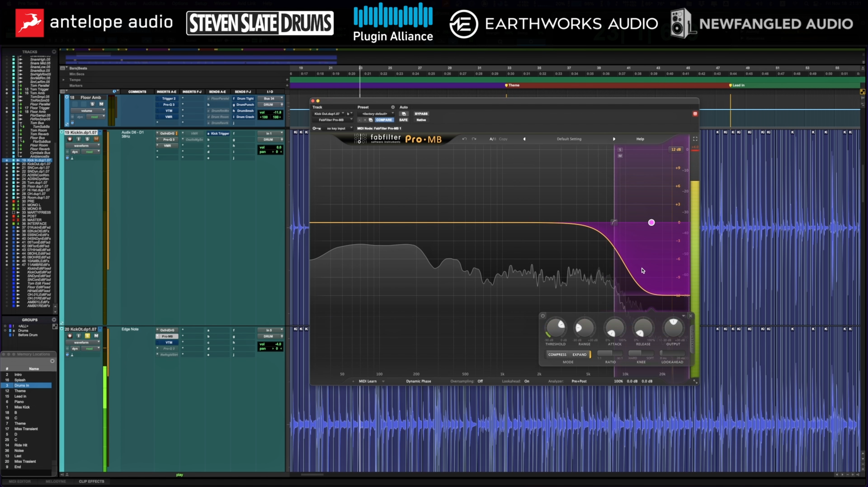Click the RATIO slider
Image resolution: width=868 pixels, height=487 pixels.
pyautogui.click(x=610, y=353)
